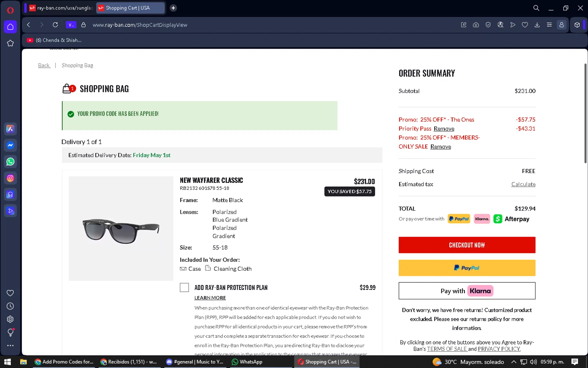Open the Terms of Sale link
The width and height of the screenshot is (588, 368).
click(x=447, y=349)
